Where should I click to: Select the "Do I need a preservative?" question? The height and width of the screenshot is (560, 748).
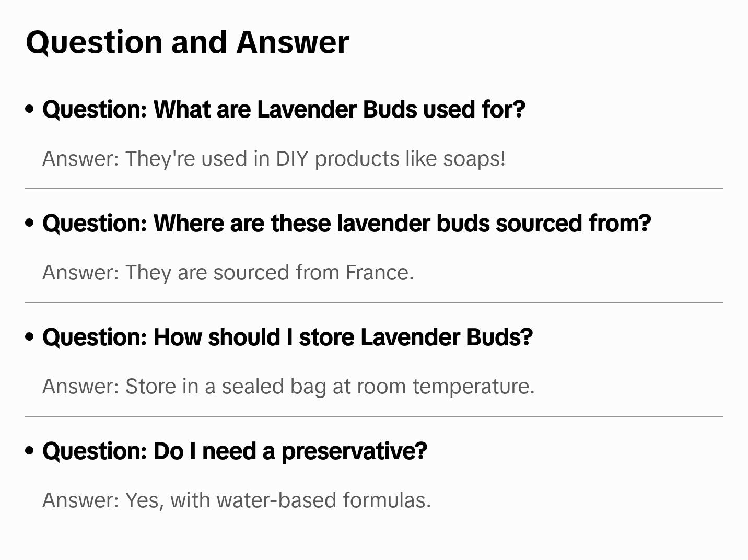tap(235, 451)
